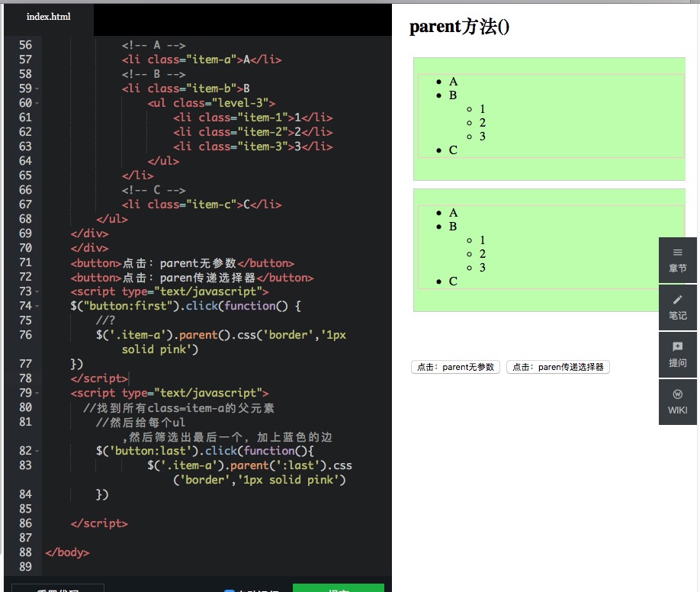700x592 pixels.
Task: Click the item-3 li code line
Action: click(253, 147)
